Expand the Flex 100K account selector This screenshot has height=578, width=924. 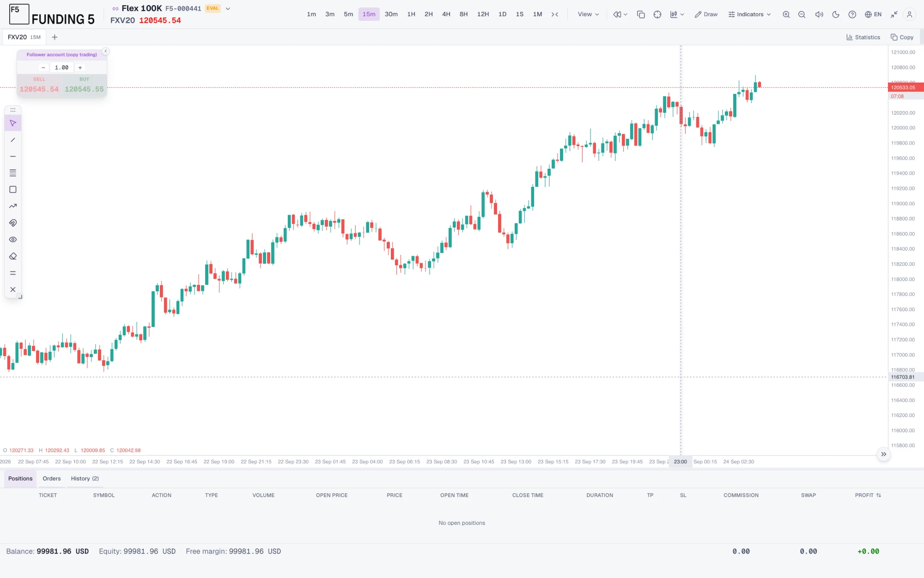pyautogui.click(x=228, y=8)
